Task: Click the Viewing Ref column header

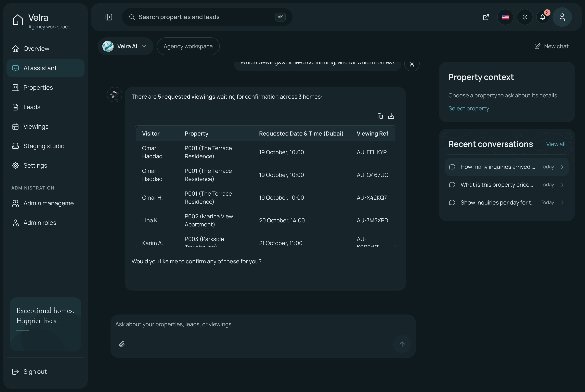Action: click(372, 134)
